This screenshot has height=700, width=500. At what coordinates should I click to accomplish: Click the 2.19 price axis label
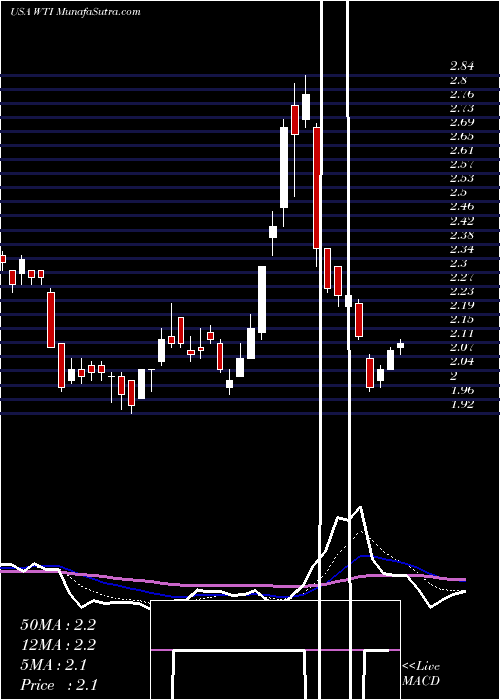pos(462,305)
